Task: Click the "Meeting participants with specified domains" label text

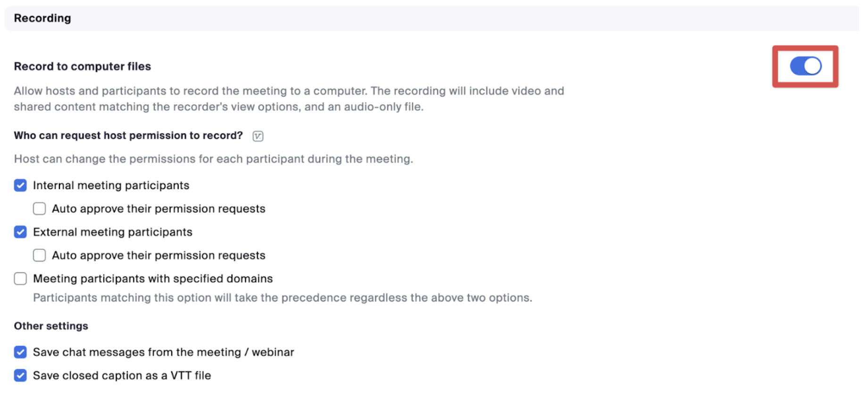Action: click(153, 278)
